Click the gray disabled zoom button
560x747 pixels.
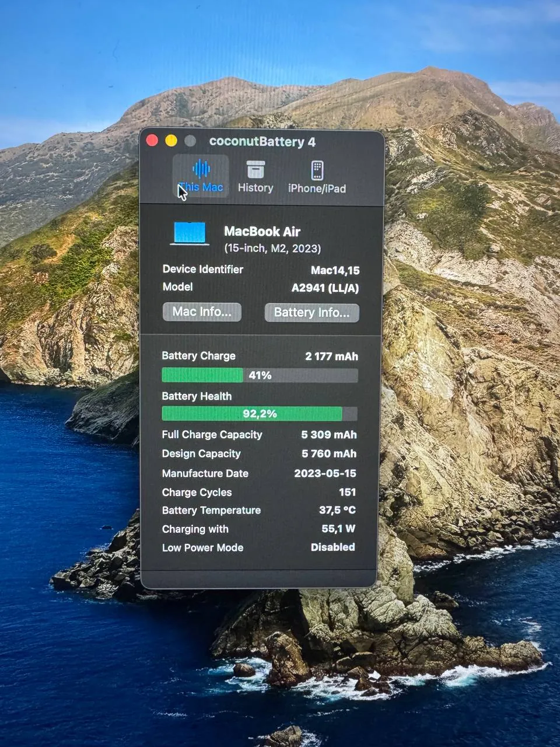pos(190,141)
